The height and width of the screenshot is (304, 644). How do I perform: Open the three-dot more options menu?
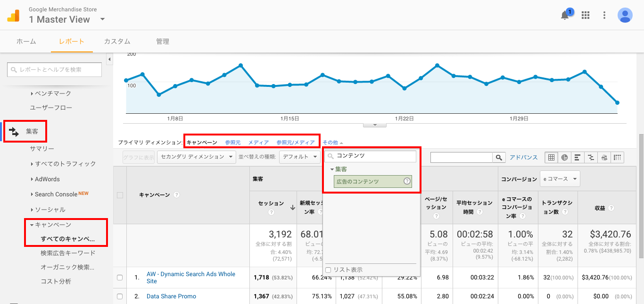[604, 15]
